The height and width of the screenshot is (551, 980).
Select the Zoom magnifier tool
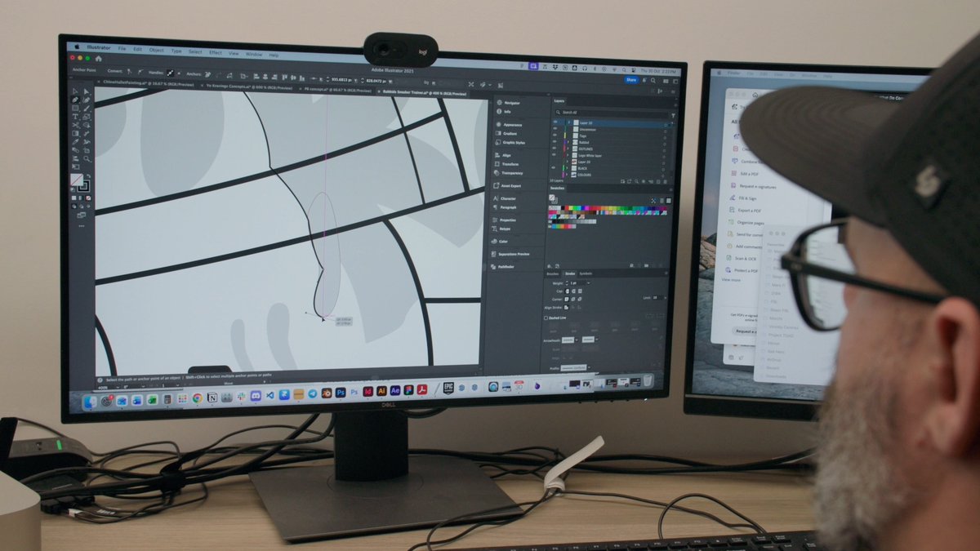tap(87, 159)
